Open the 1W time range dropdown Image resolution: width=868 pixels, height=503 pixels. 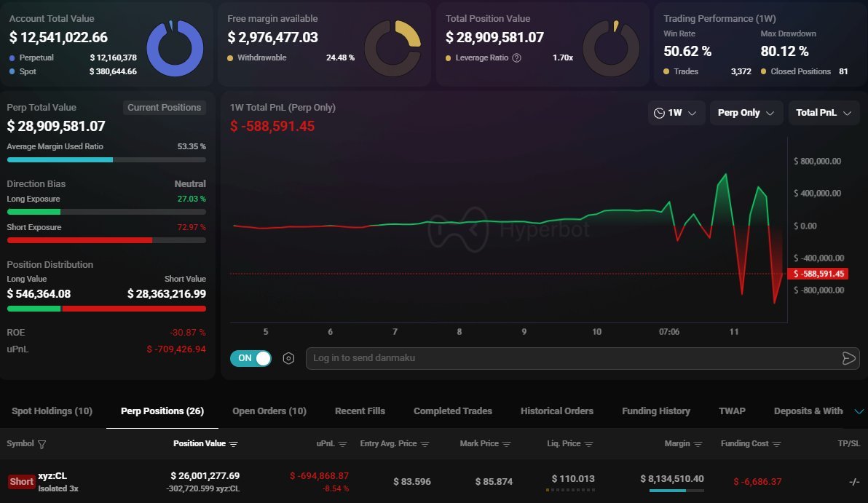pos(676,112)
